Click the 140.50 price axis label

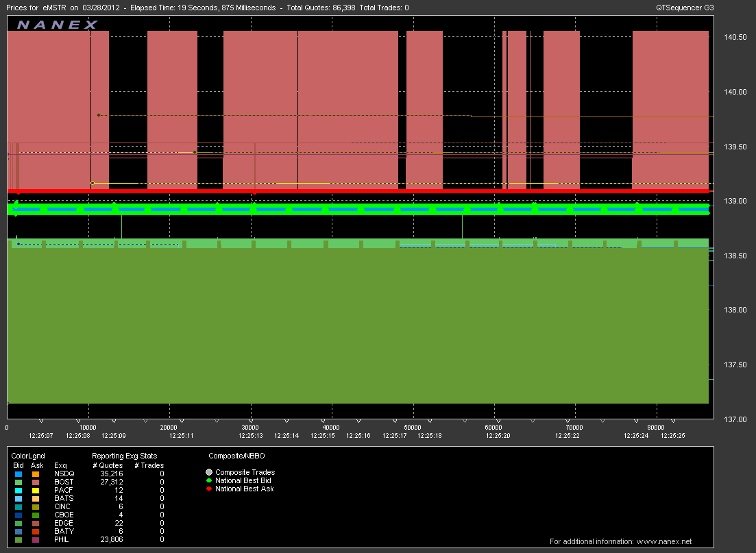(735, 37)
